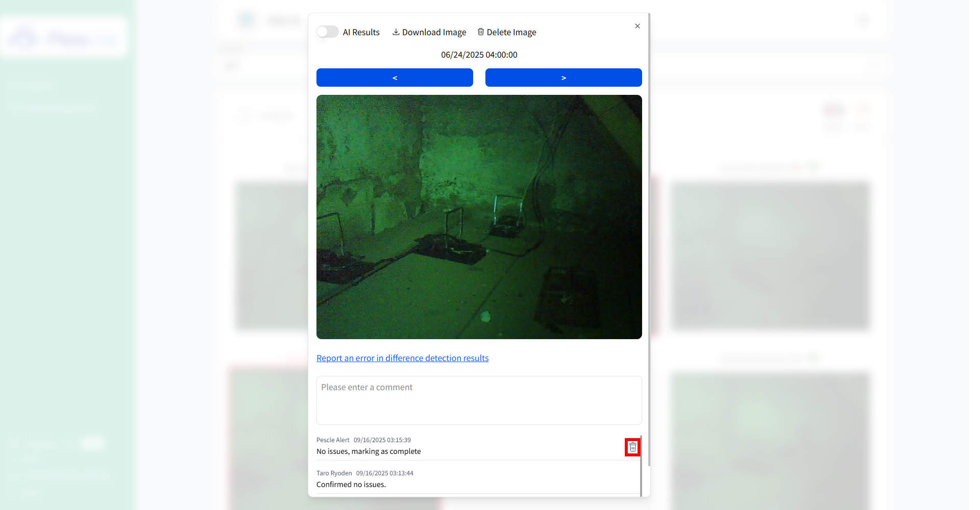Click the download icon beside 'Download Image' text
Screen dimensions: 980x510
pos(396,32)
